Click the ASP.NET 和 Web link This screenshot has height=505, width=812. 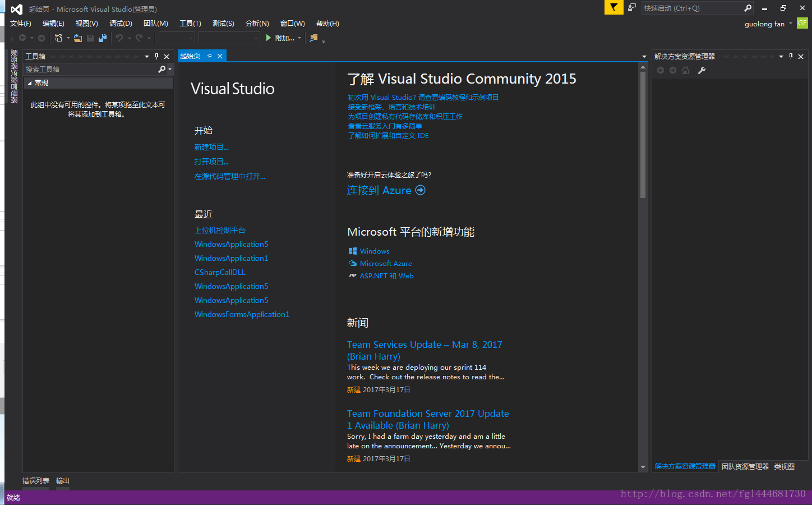(387, 276)
